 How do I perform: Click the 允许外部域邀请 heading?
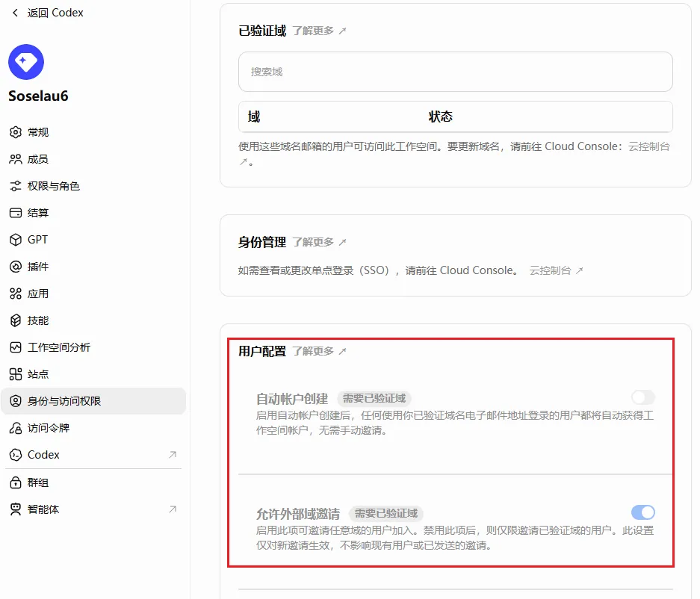tap(298, 514)
